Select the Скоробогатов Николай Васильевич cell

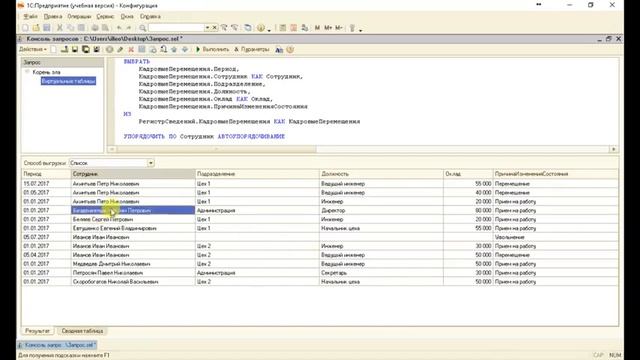[133, 282]
